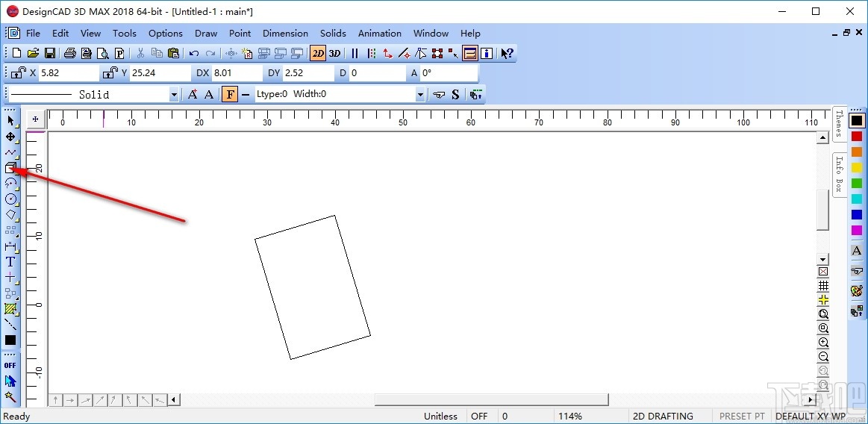The width and height of the screenshot is (868, 424).
Task: Paste from clipboard using the paste icon
Action: pyautogui.click(x=173, y=53)
